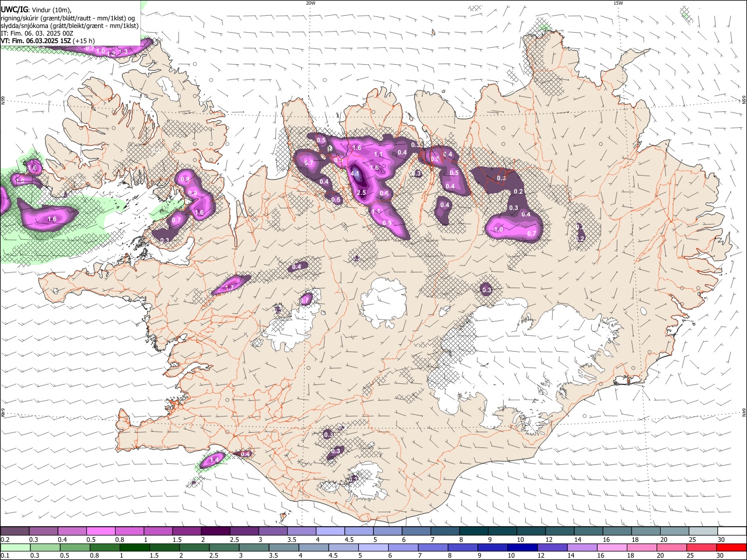Select the bright pink 0.5 swatch, upper legend

(x=100, y=531)
